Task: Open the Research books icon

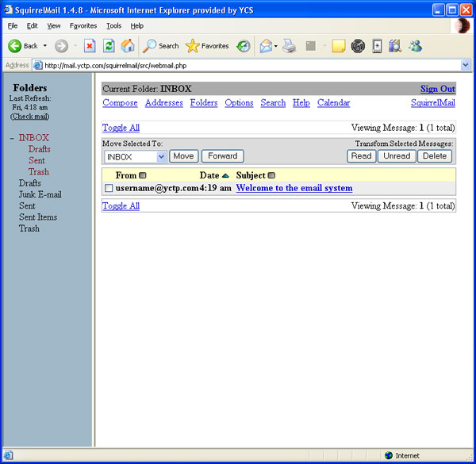Action: pos(395,46)
